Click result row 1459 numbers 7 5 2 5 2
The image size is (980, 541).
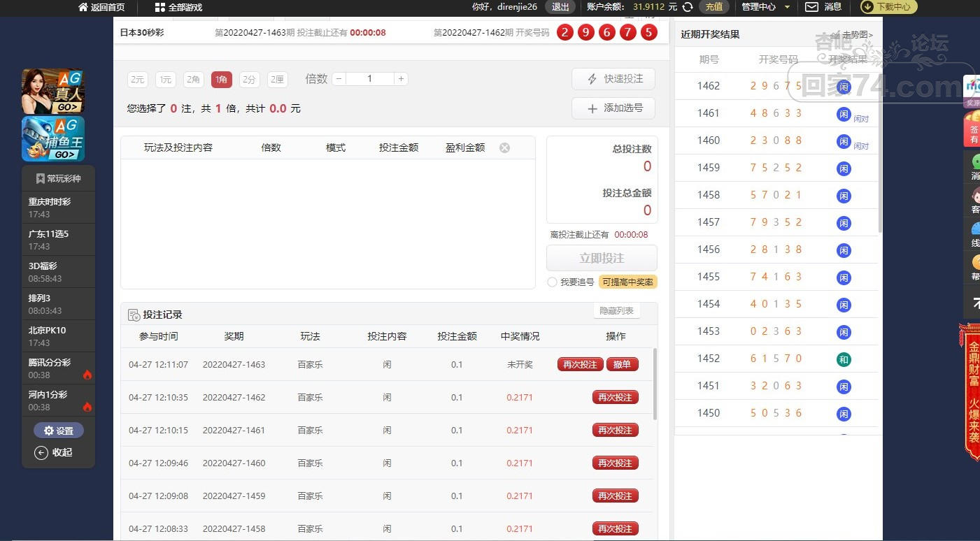click(776, 168)
